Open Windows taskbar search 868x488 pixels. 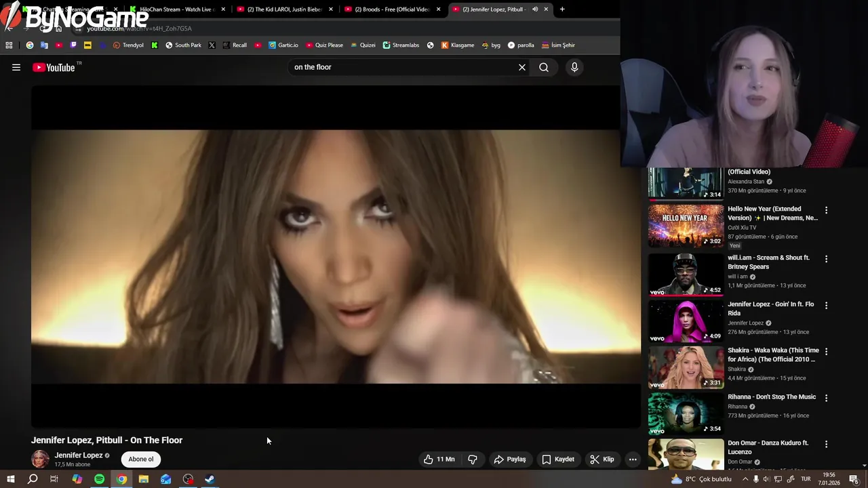pos(33,479)
